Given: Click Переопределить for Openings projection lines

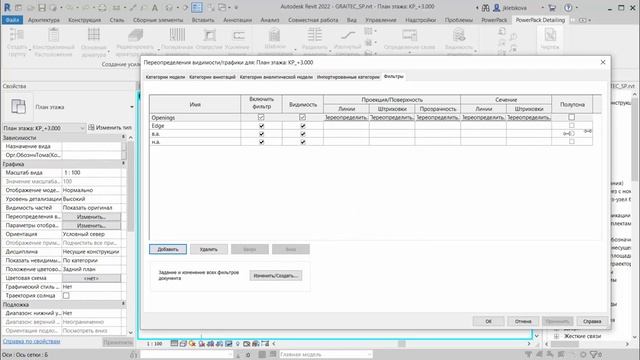Looking at the screenshot, I should click(x=346, y=118).
